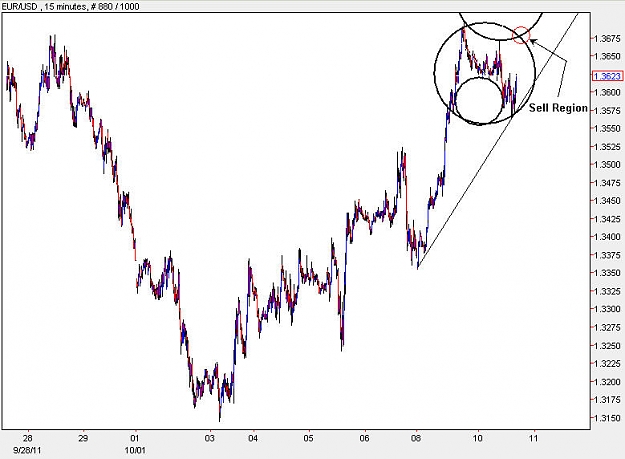This screenshot has height=459, width=625.
Task: Click the Sell Region annotation label
Action: 558,108
